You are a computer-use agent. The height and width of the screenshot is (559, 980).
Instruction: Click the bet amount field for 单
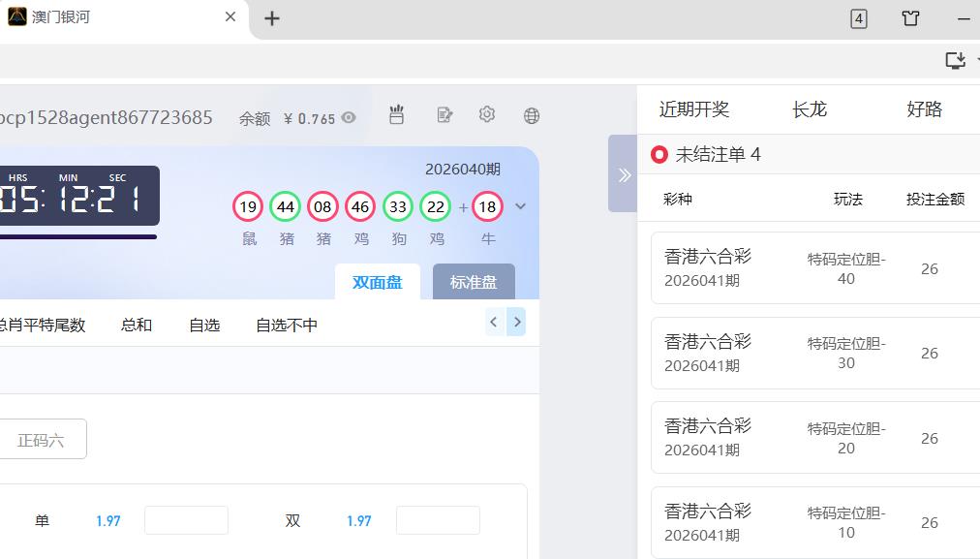click(x=186, y=520)
